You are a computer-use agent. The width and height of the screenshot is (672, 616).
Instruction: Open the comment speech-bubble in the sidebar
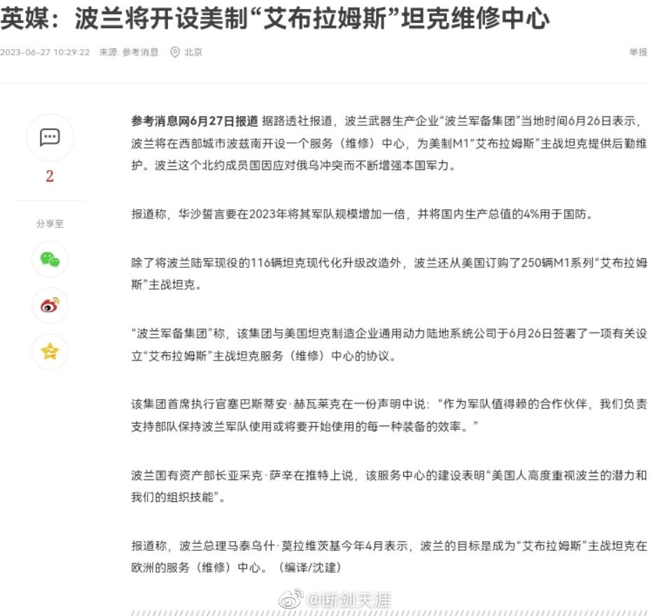50,138
